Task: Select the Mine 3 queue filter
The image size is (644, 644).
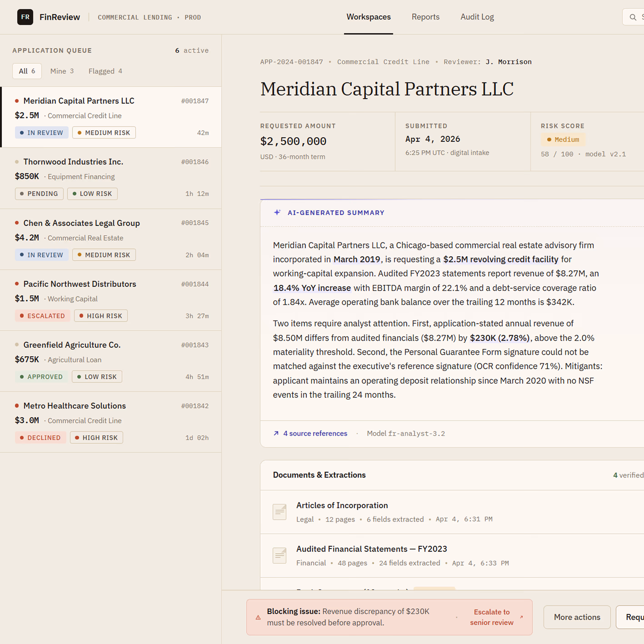Action: click(x=62, y=71)
